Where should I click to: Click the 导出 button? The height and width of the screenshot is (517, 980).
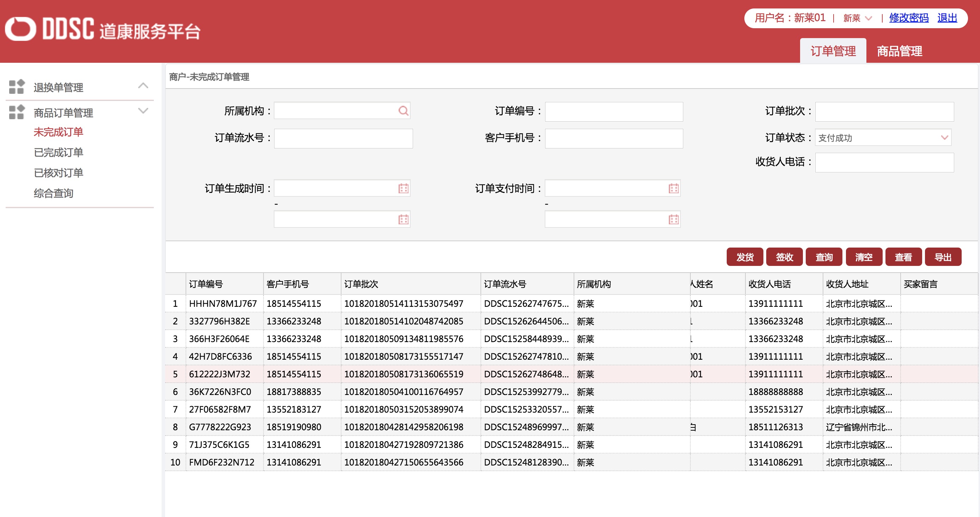(943, 257)
